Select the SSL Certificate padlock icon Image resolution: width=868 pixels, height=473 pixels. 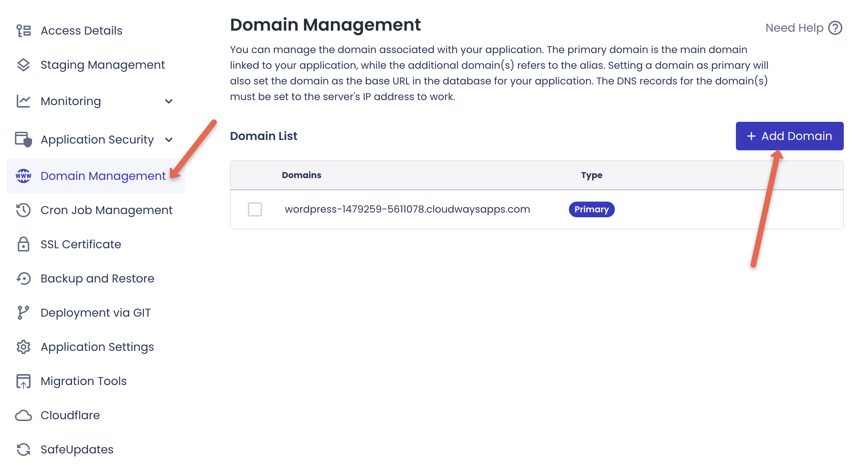click(x=23, y=244)
